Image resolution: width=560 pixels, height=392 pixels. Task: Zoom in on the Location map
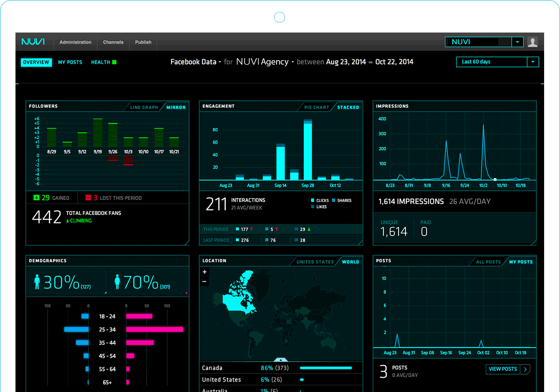pyautogui.click(x=205, y=271)
